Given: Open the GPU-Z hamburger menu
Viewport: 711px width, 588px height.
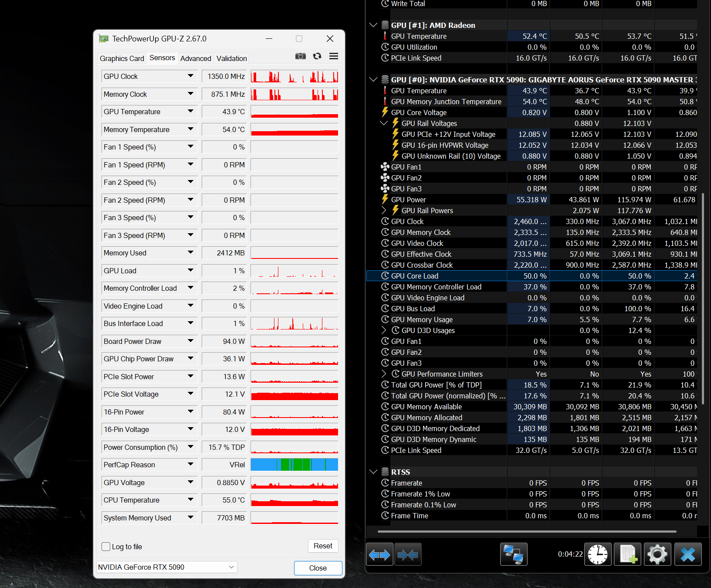Looking at the screenshot, I should click(334, 56).
